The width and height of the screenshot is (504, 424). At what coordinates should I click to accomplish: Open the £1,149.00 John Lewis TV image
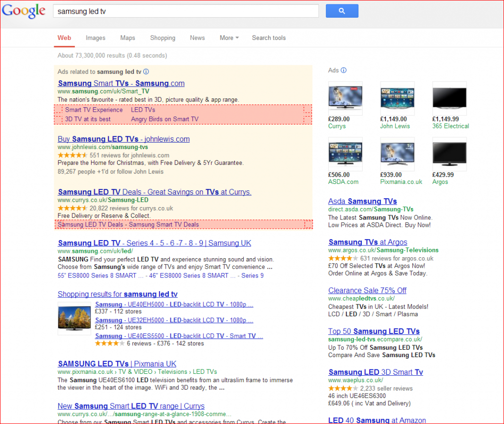point(397,98)
